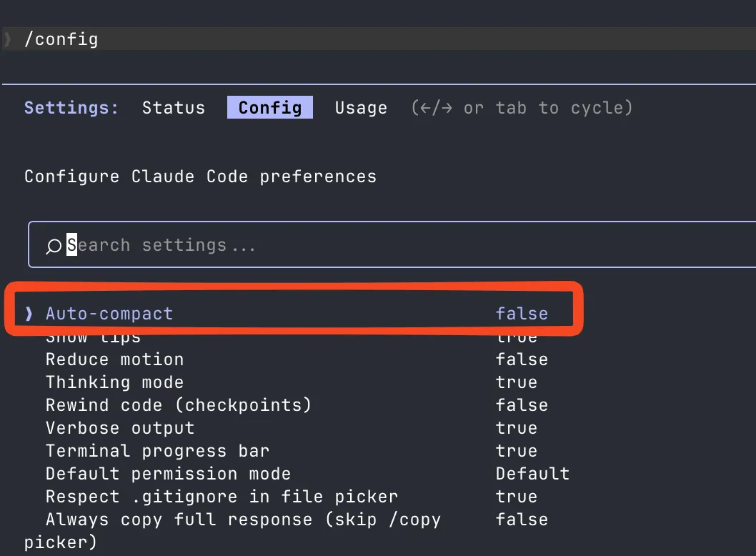Switch to the Status tab
The width and height of the screenshot is (756, 556).
pos(173,107)
